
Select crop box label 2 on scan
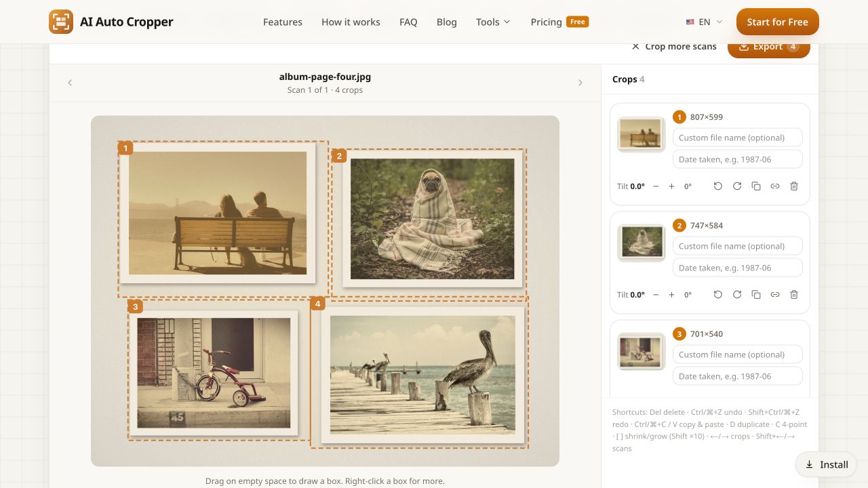point(339,156)
